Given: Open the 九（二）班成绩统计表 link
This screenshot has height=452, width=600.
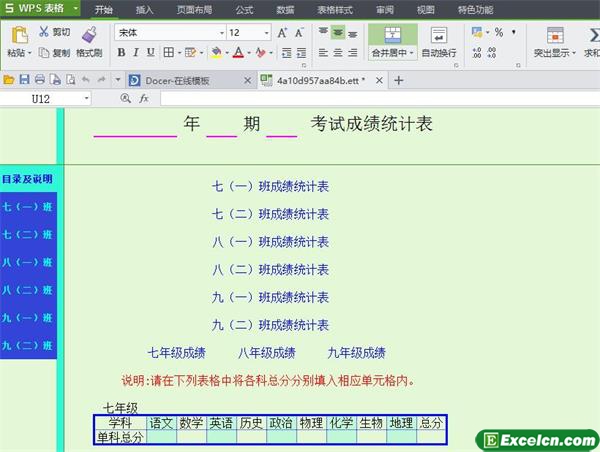Looking at the screenshot, I should click(271, 325).
